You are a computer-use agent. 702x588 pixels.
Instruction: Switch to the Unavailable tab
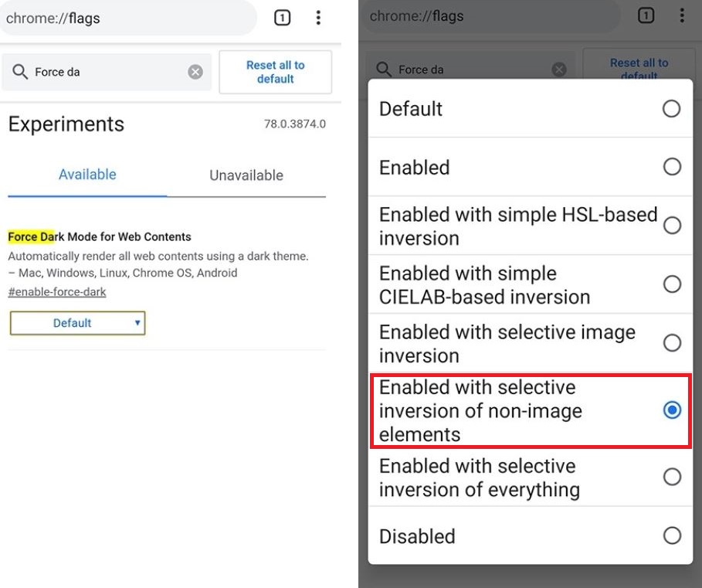tap(246, 175)
